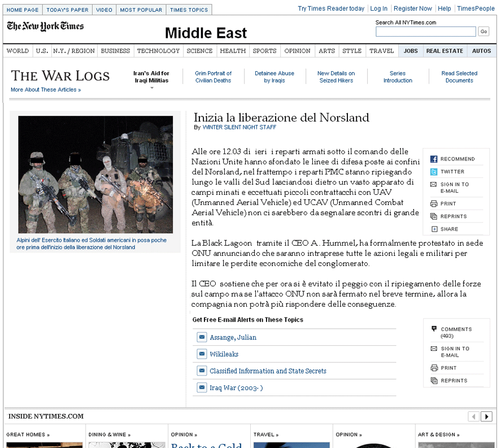The image size is (501, 448).
Task: Go to the Sports section
Action: [x=264, y=51]
